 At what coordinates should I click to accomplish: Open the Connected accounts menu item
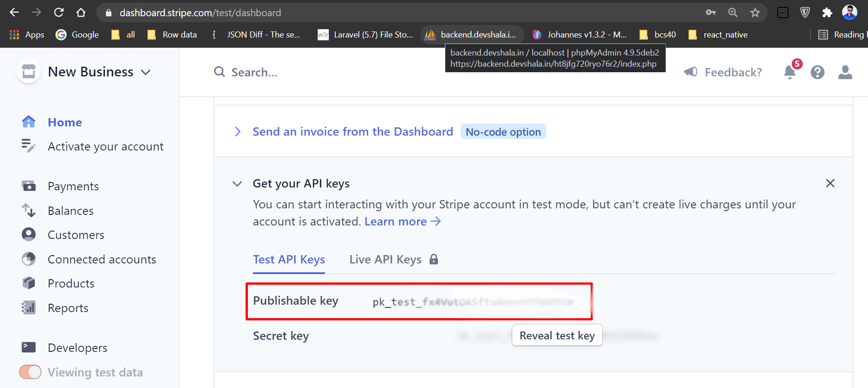point(102,259)
